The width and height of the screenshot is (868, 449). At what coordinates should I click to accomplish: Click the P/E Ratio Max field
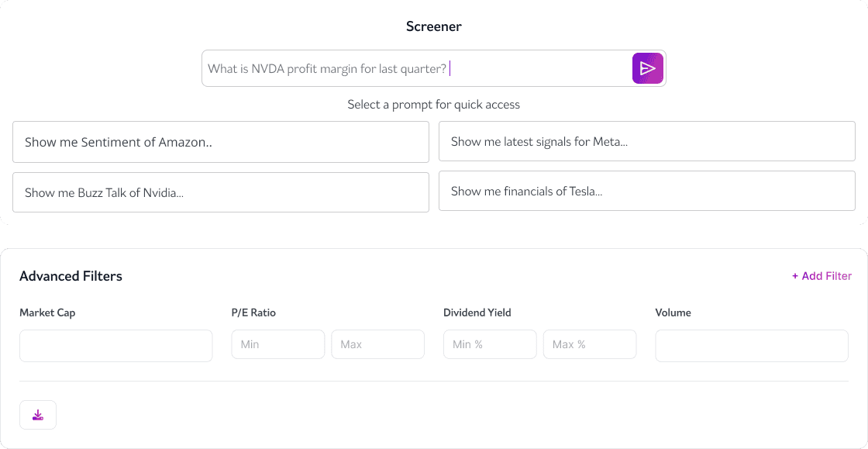377,344
